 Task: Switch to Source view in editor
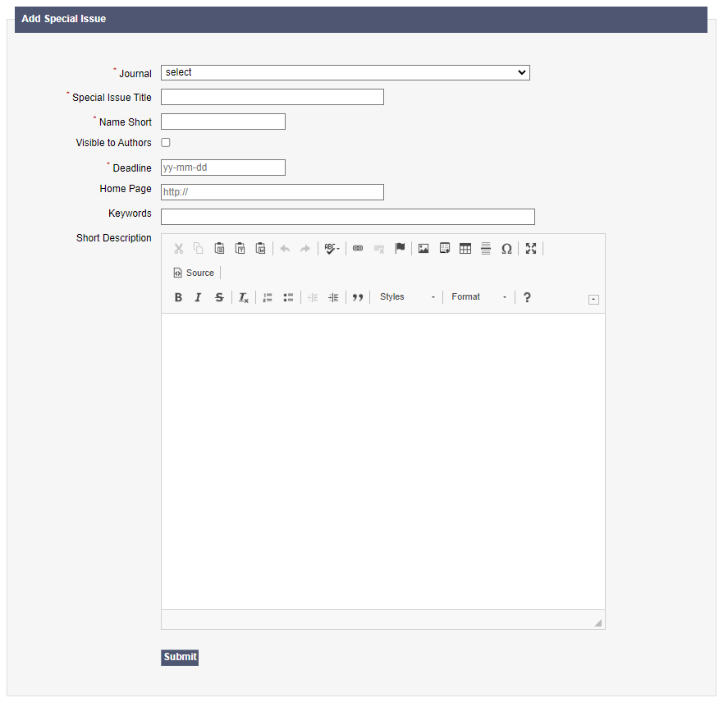coord(194,273)
